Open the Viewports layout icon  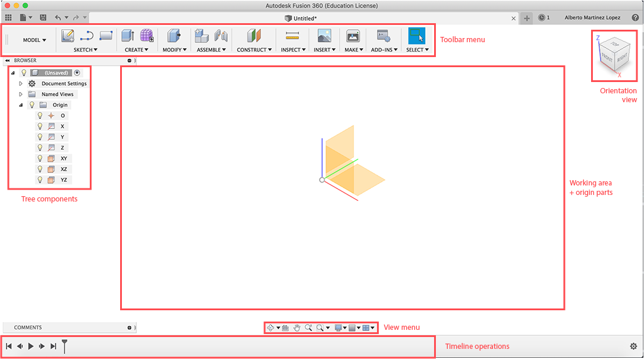click(366, 327)
